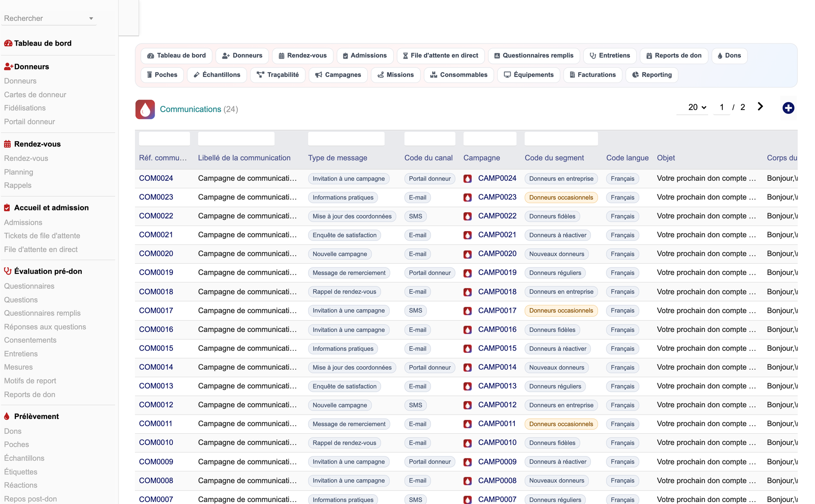Click the Évaluation pré-don stethoscope icon

tap(8, 271)
